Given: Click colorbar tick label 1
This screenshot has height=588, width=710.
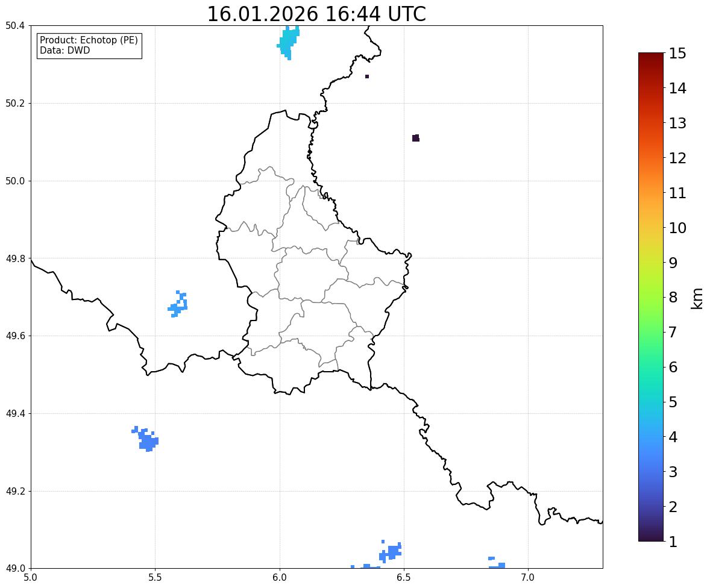Looking at the screenshot, I should (x=673, y=542).
